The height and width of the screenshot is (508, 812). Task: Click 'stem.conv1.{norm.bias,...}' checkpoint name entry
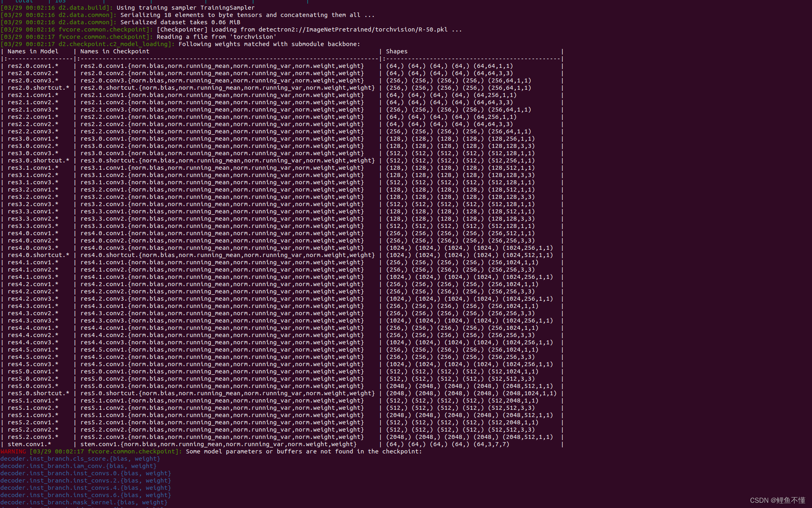218,444
